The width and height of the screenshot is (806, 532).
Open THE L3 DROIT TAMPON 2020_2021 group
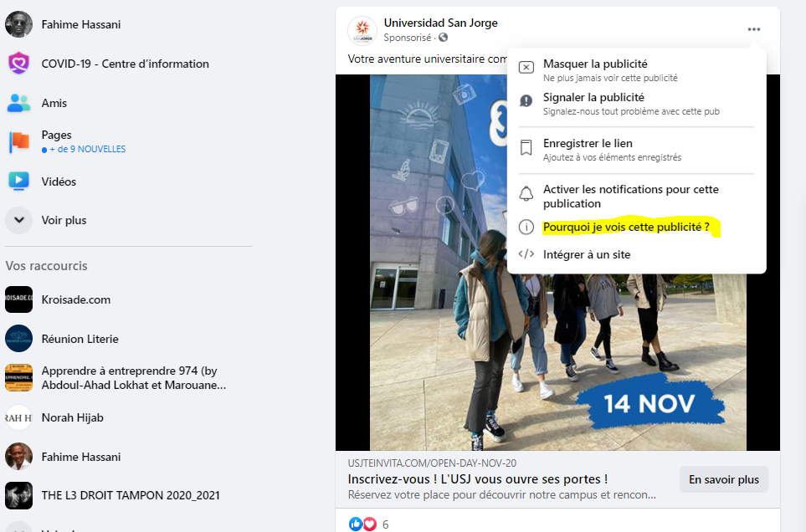point(130,495)
